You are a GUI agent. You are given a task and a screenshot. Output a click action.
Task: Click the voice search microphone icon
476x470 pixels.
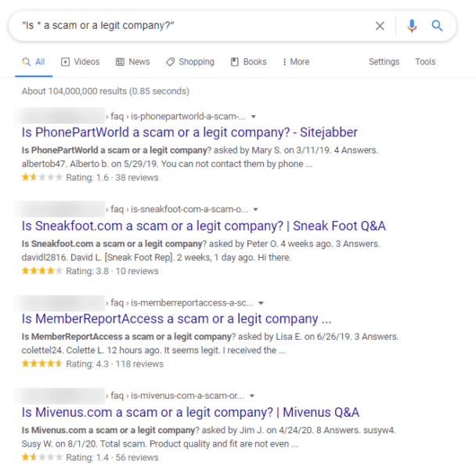(412, 26)
